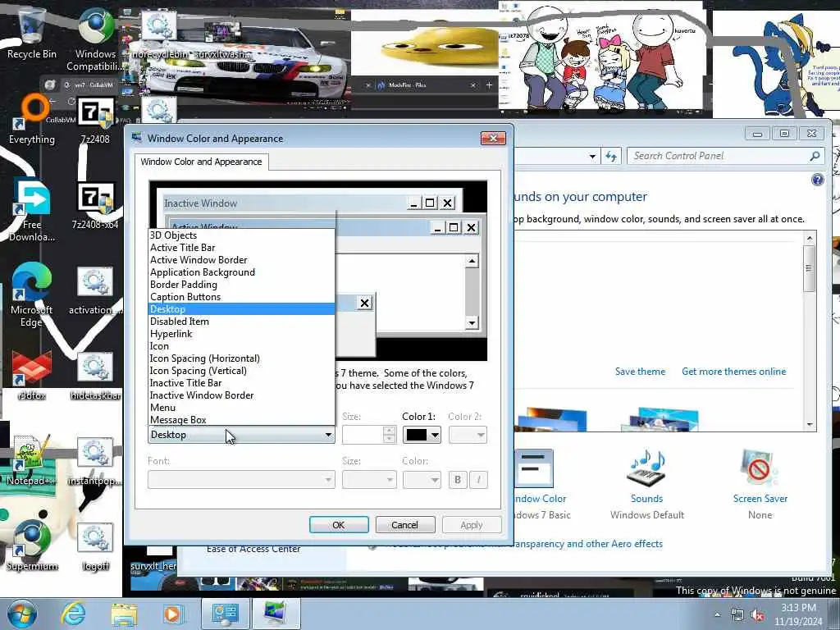Open the r3dfox desktop shortcut
840x630 pixels.
tap(32, 375)
